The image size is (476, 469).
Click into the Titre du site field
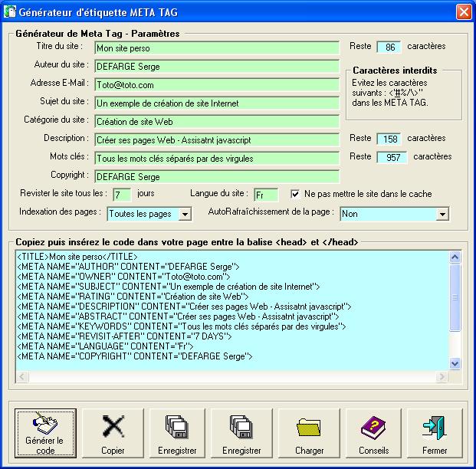216,48
